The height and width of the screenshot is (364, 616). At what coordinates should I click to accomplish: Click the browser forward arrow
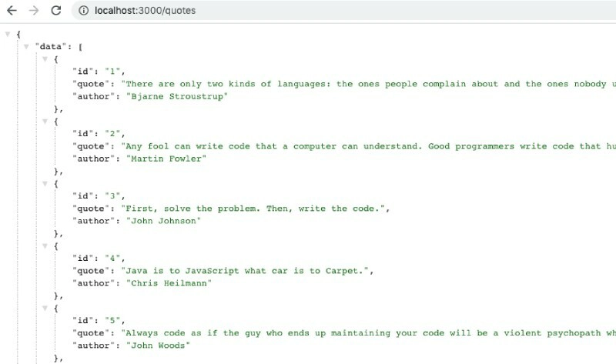click(33, 11)
